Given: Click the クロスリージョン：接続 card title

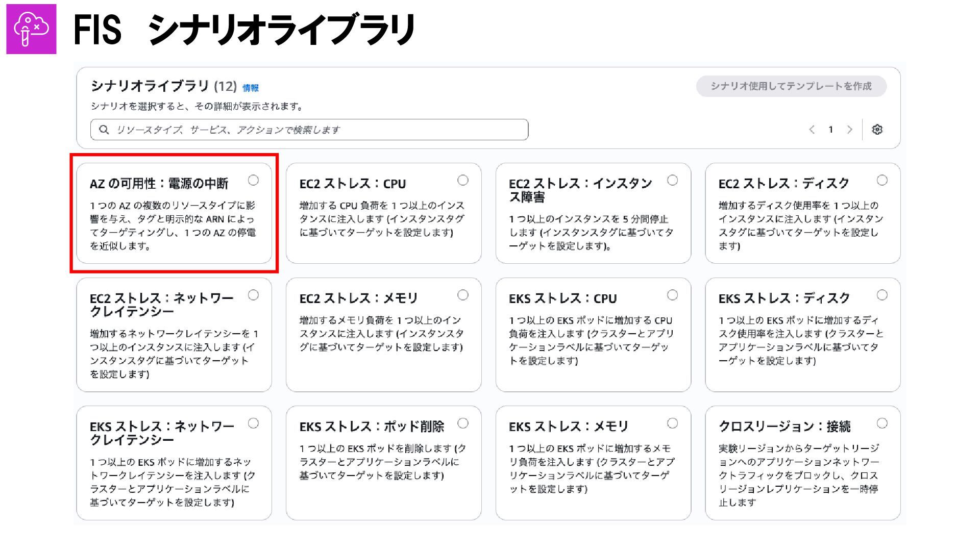Looking at the screenshot, I should 785,427.
